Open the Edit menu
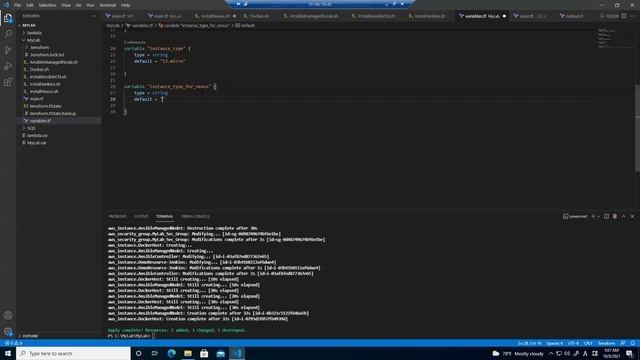 coord(30,5)
